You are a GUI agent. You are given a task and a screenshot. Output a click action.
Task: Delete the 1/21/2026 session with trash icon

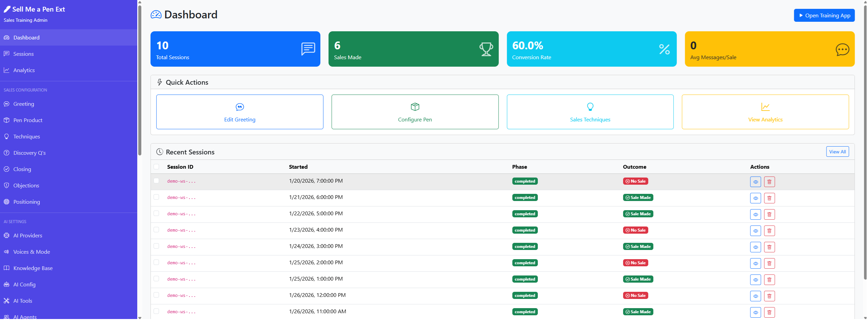[769, 198]
